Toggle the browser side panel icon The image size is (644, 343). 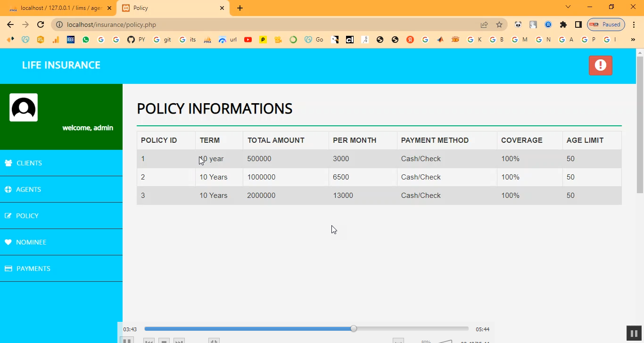(578, 24)
